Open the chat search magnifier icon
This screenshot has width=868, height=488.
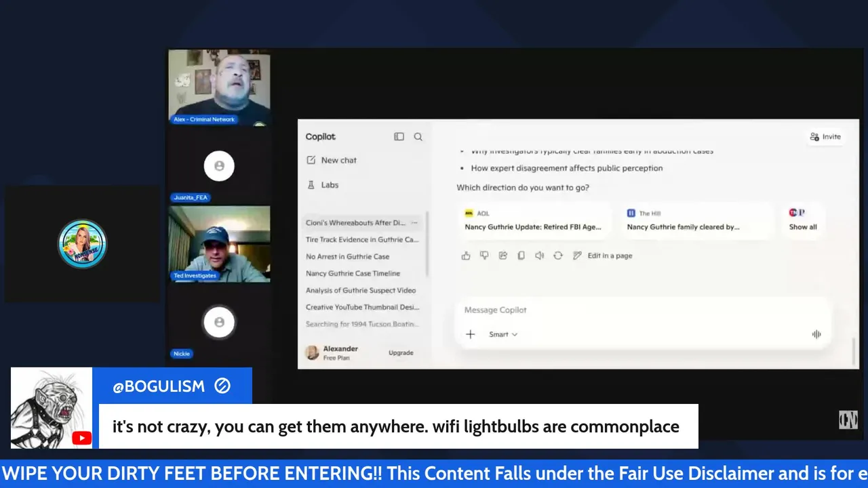(418, 137)
